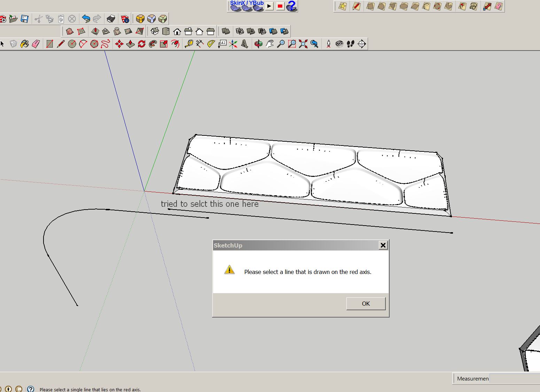Viewport: 540px width, 392px height.
Task: Select the Arc tool
Action: pos(83,44)
